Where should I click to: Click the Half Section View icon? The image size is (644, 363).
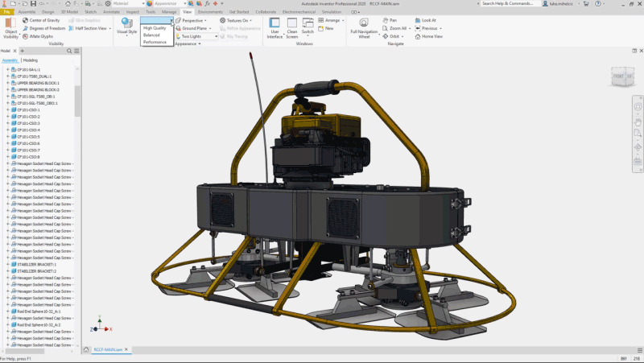tap(71, 28)
